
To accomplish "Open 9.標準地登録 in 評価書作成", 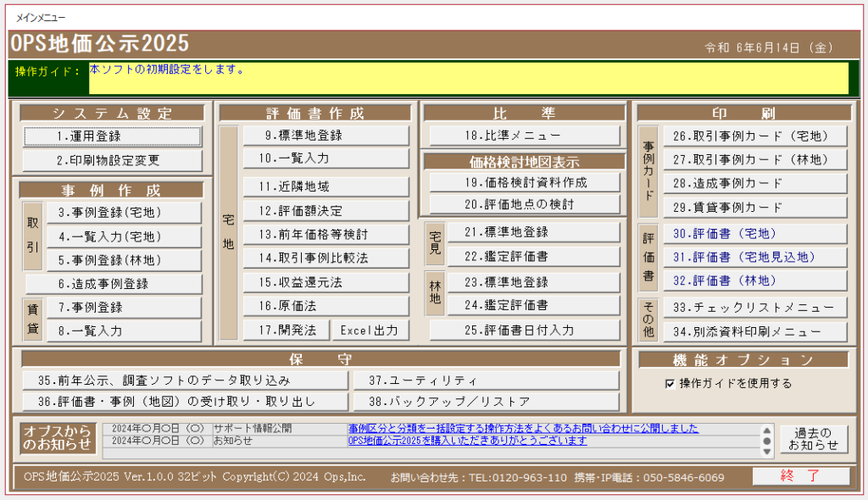I will coord(325,135).
